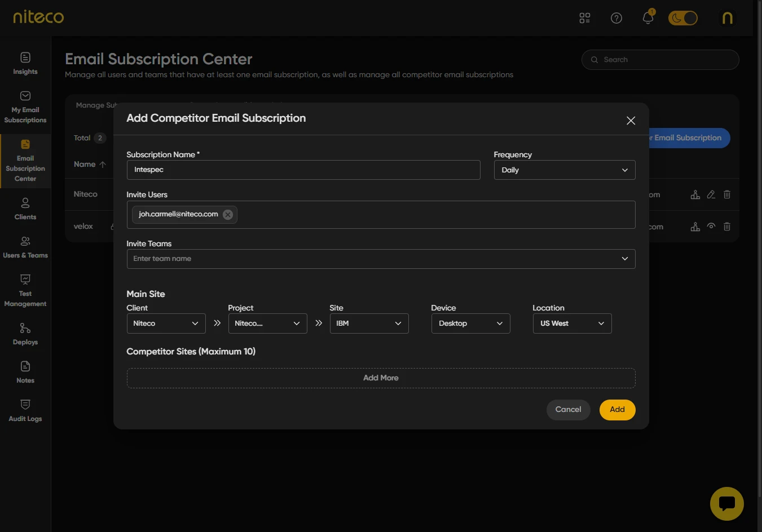
Task: Toggle the eye icon in velox row
Action: (711, 227)
